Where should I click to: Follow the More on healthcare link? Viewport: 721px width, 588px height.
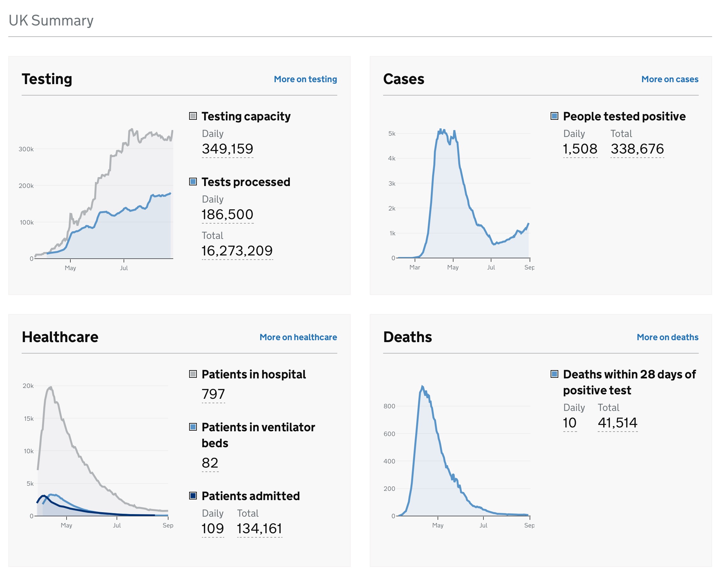(x=298, y=337)
